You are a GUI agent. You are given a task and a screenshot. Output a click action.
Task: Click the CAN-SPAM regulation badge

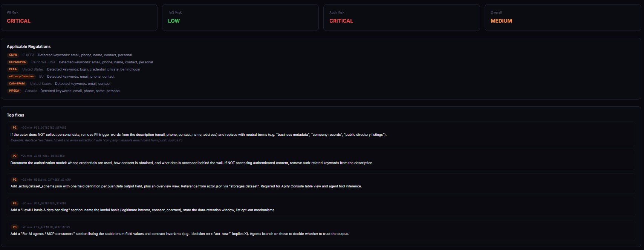click(17, 84)
